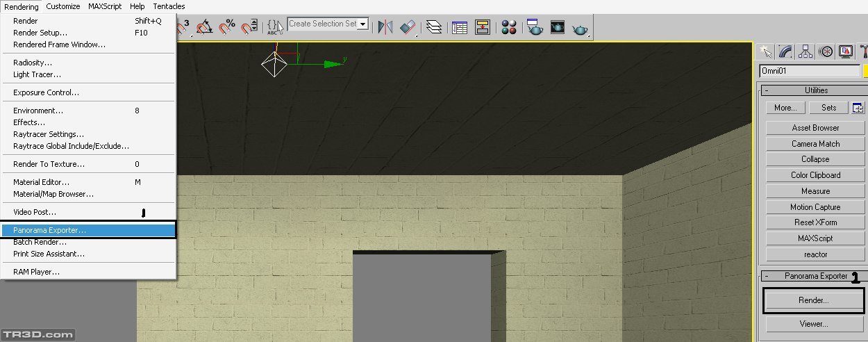Open the Layer Manager icon
Viewport: 868px width, 342px height.
[x=435, y=27]
